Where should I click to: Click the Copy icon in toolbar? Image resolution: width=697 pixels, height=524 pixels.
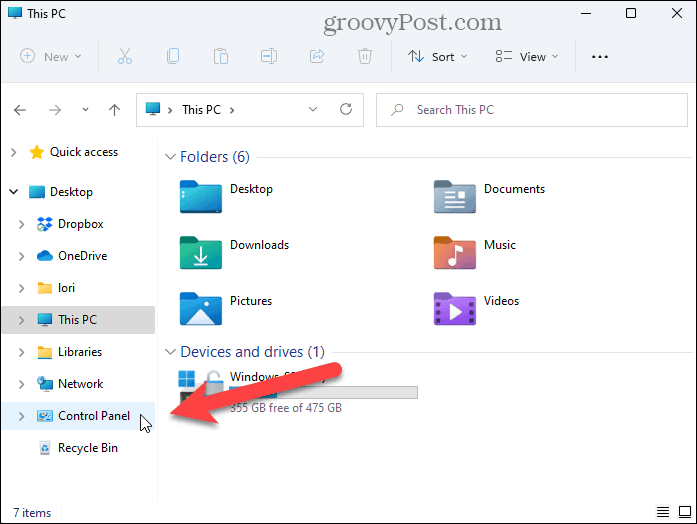pos(173,56)
